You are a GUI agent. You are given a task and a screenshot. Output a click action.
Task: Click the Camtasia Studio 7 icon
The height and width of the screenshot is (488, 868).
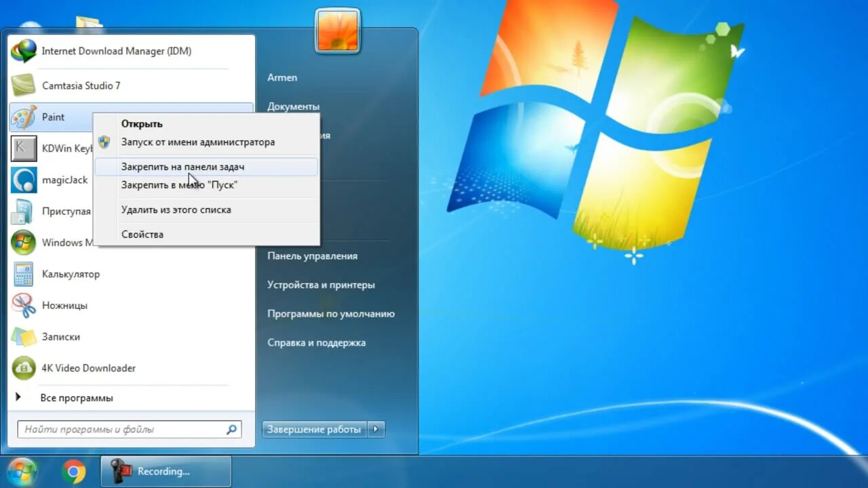coord(24,85)
